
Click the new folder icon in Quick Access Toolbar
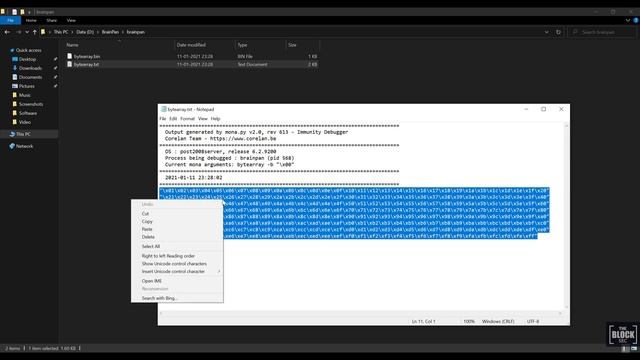22,12
